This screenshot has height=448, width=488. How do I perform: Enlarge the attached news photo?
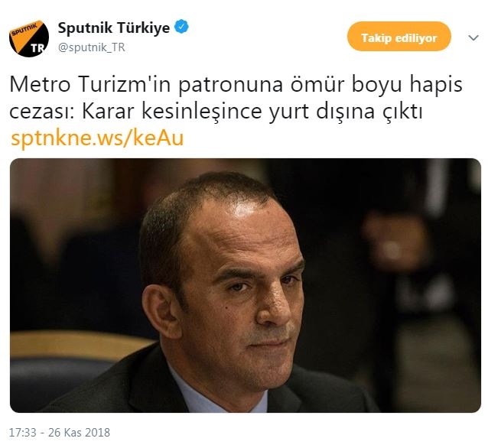pyautogui.click(x=246, y=285)
